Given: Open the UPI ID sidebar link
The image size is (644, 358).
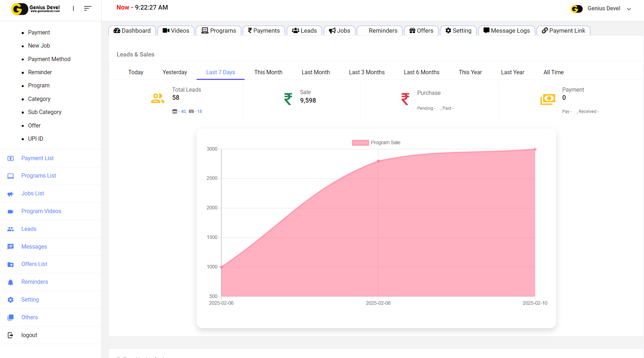Looking at the screenshot, I should pyautogui.click(x=36, y=139).
